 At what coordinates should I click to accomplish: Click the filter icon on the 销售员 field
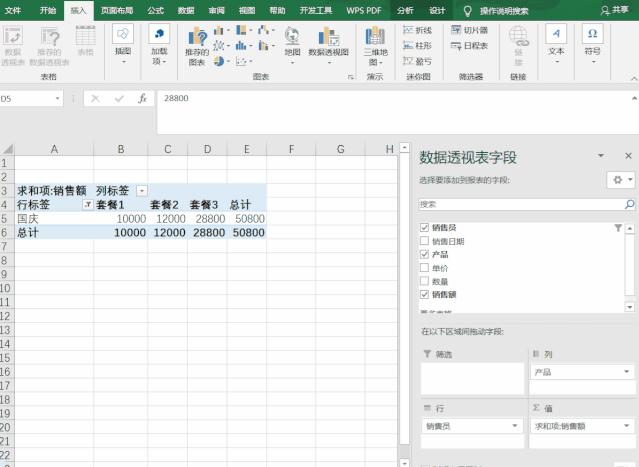tap(618, 228)
